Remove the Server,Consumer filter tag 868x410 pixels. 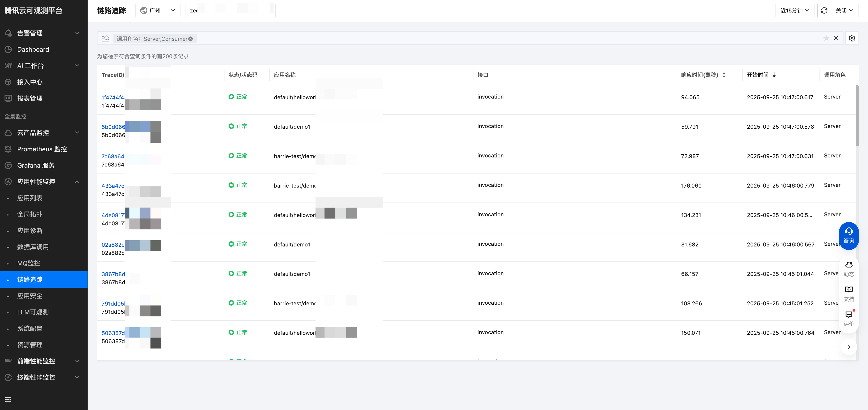click(x=191, y=39)
